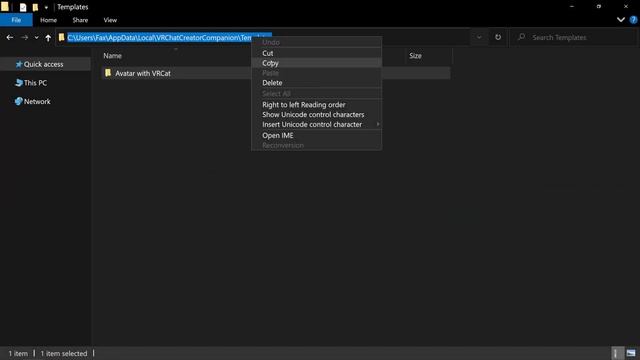Click the Forward navigation arrow
Screen dimensions: 640x360
pyautogui.click(x=24, y=38)
